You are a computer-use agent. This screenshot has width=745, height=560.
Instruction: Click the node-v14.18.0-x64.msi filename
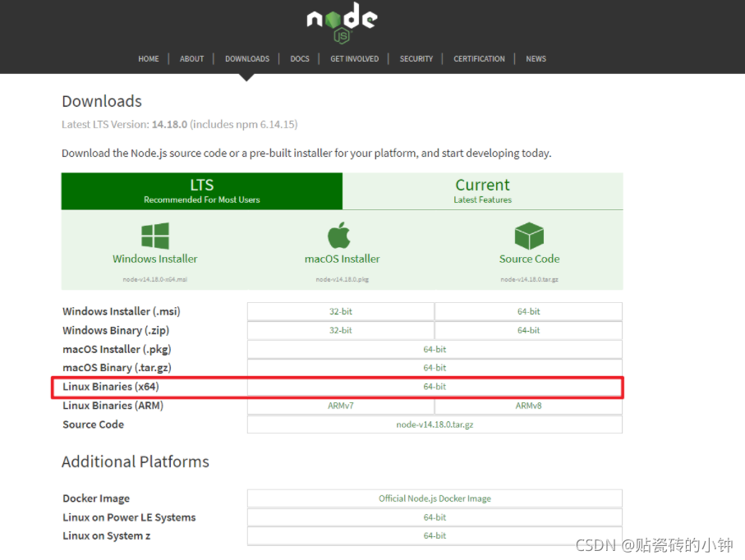(155, 279)
